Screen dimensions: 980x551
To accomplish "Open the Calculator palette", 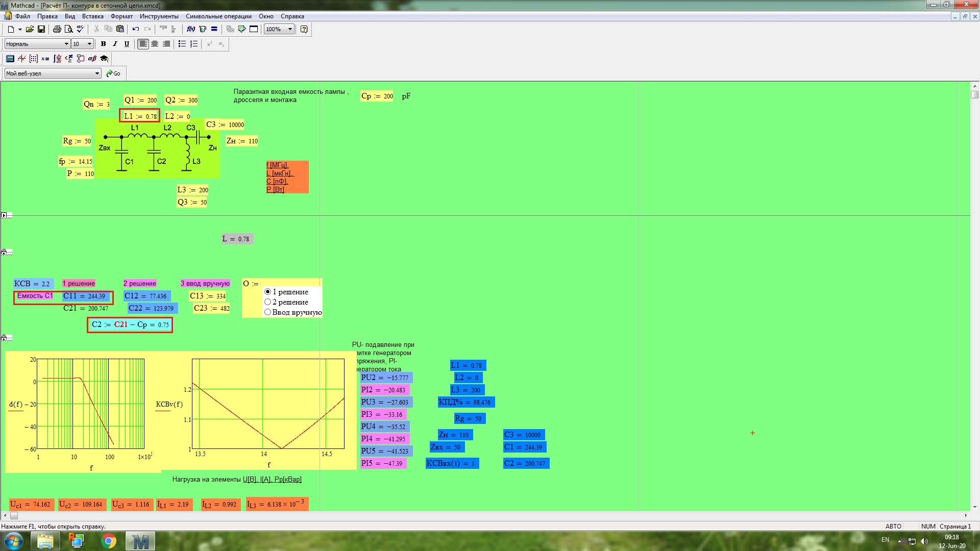I will pos(10,59).
